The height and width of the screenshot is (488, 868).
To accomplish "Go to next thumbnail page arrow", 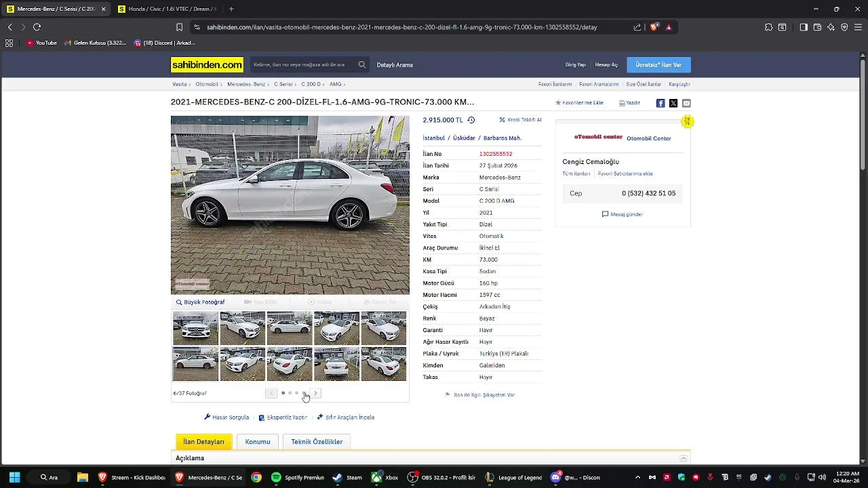I will (315, 393).
